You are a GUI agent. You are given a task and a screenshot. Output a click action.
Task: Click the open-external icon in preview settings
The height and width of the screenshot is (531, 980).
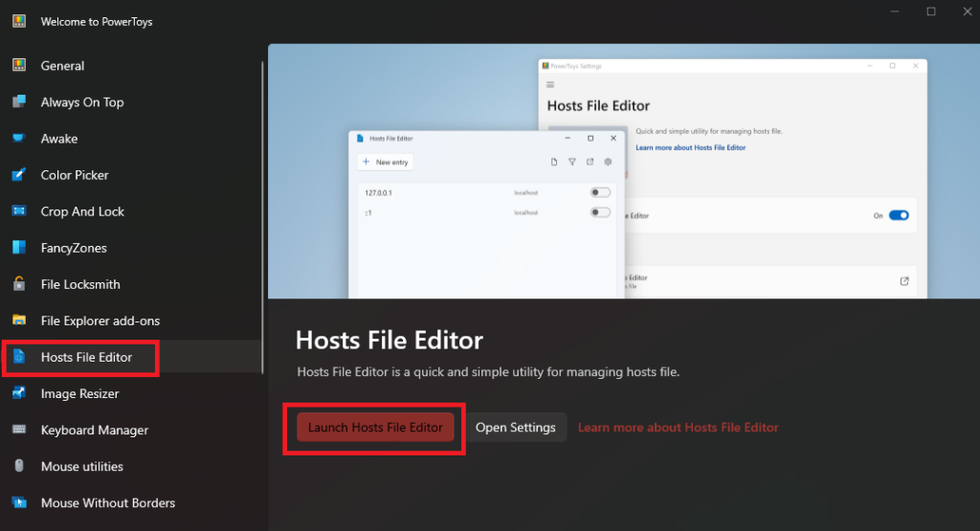point(903,281)
